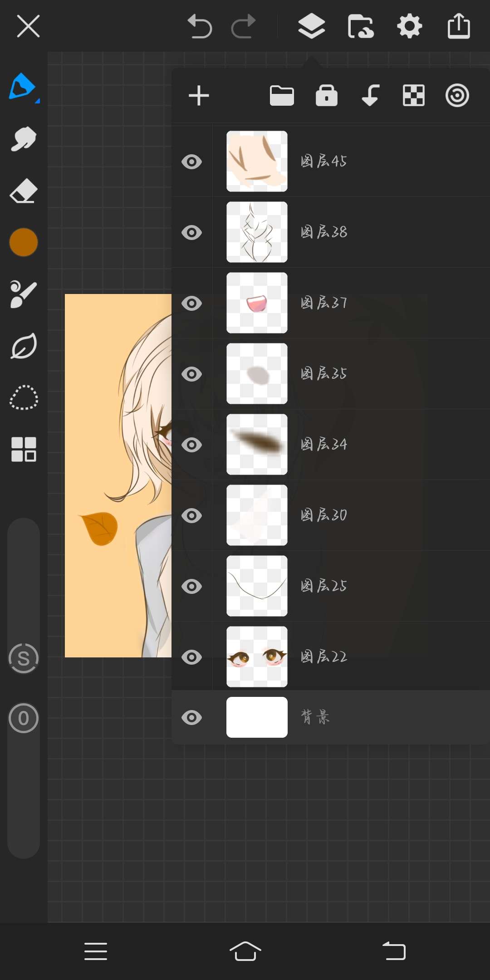Screen dimensions: 490x980
Task: Tap the circled zero button
Action: point(24,718)
